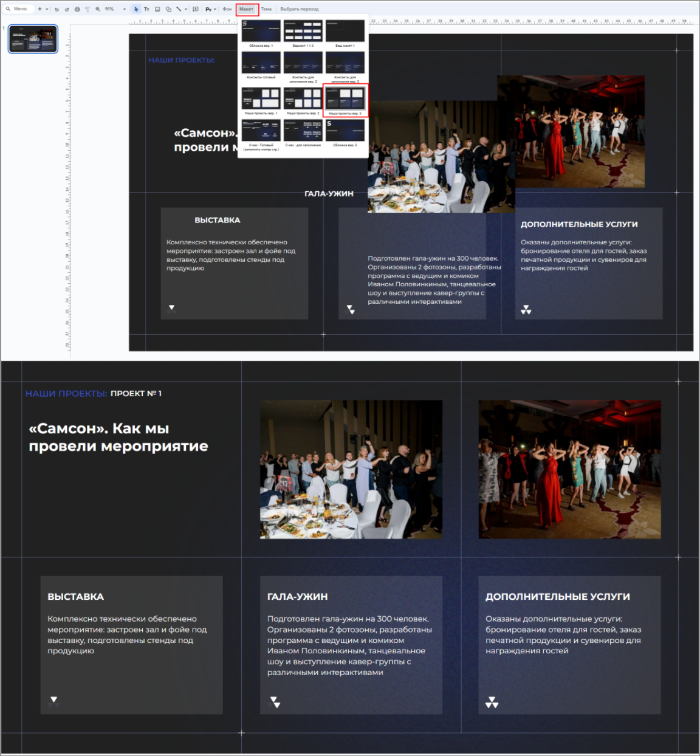Select the Наши проекты вер. 2 layout
Image resolution: width=700 pixels, height=756 pixels.
pos(303,98)
